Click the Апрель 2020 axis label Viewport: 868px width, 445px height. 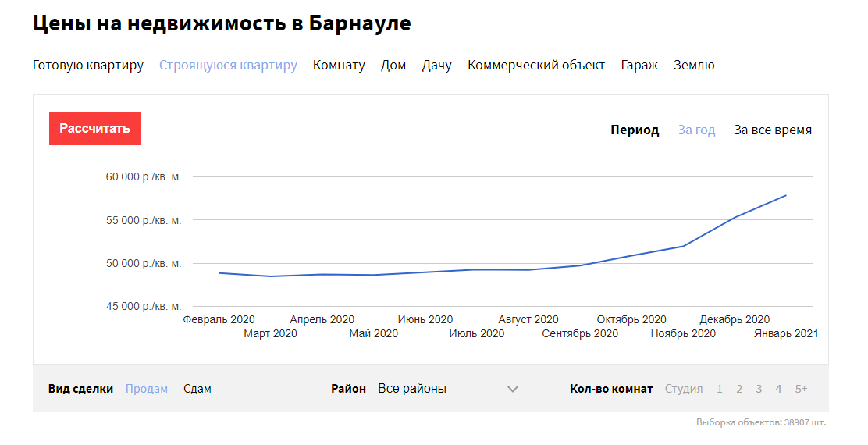click(x=322, y=319)
